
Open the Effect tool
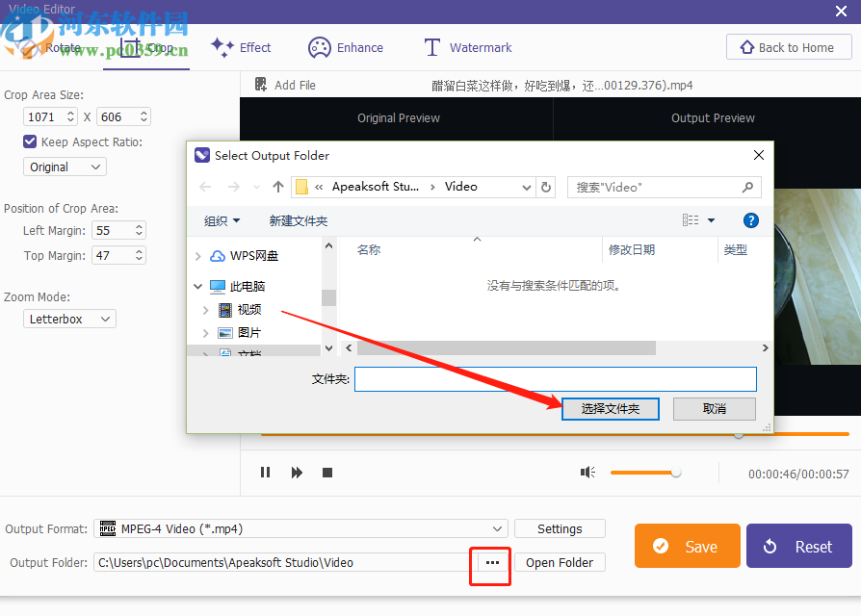point(241,46)
